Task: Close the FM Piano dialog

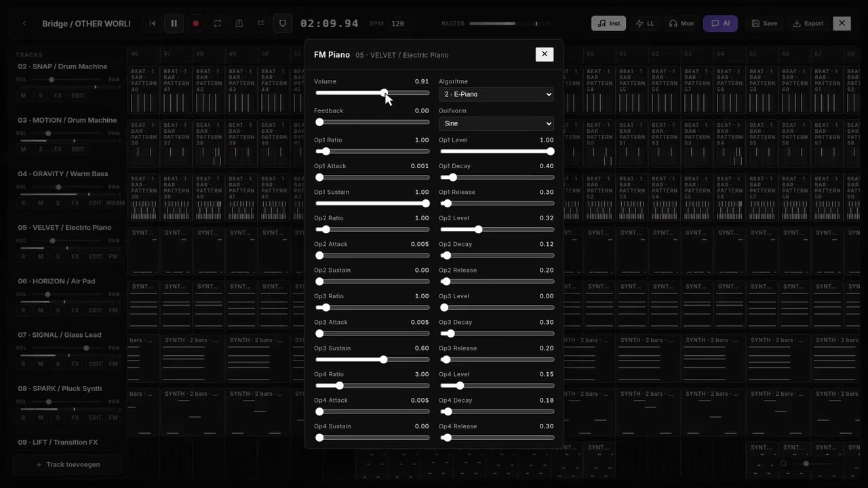Action: tap(545, 54)
